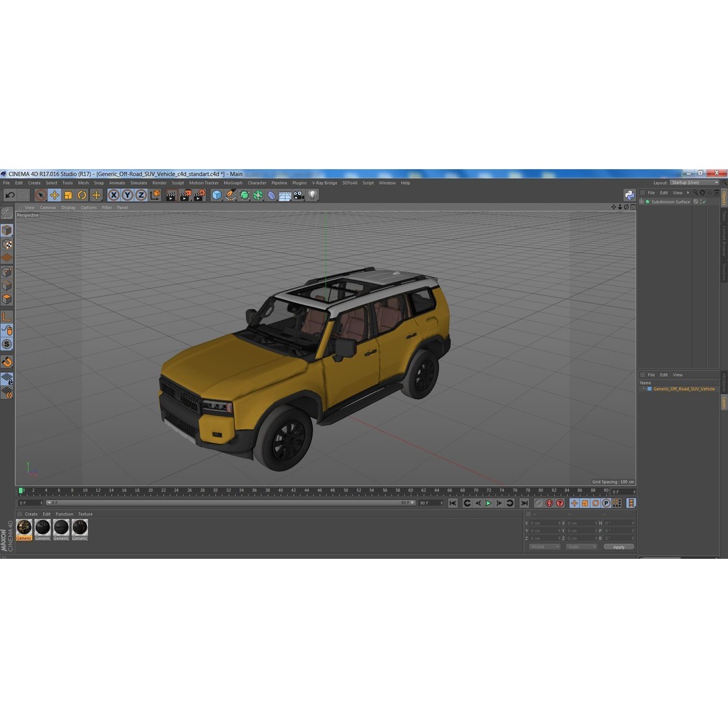The width and height of the screenshot is (728, 728).
Task: Toggle X axis lock
Action: tap(113, 195)
